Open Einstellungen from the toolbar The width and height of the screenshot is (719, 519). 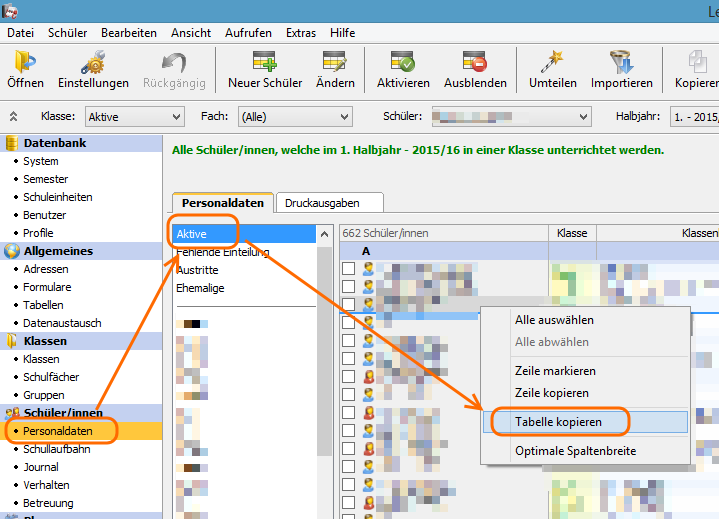pyautogui.click(x=93, y=63)
